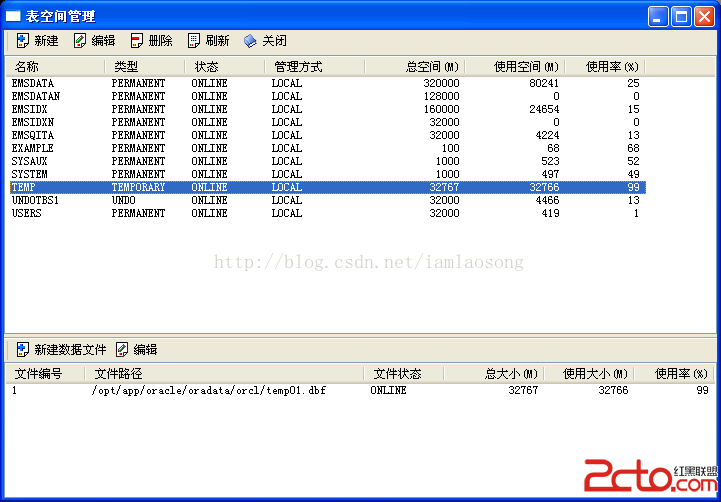Click the 文件编号 column header

[x=45, y=374]
